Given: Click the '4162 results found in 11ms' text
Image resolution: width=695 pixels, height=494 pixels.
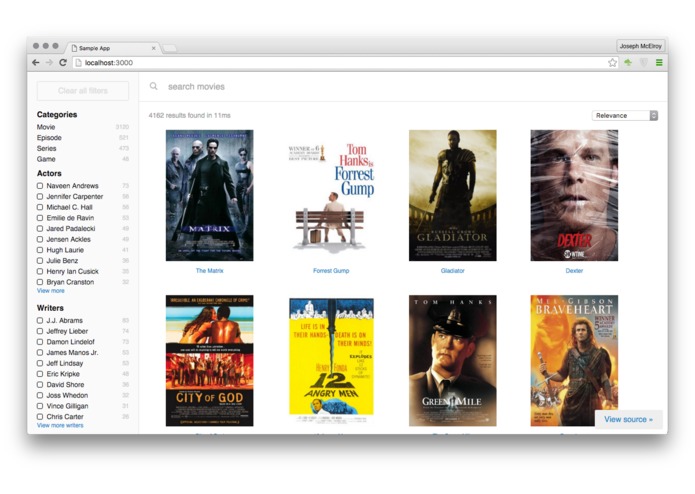Looking at the screenshot, I should 190,115.
